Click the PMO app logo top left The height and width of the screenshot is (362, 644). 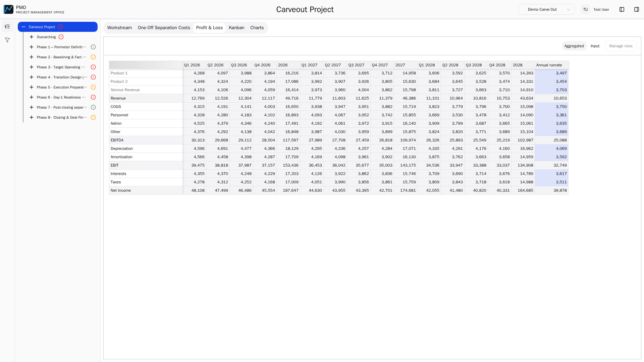pyautogui.click(x=8, y=9)
